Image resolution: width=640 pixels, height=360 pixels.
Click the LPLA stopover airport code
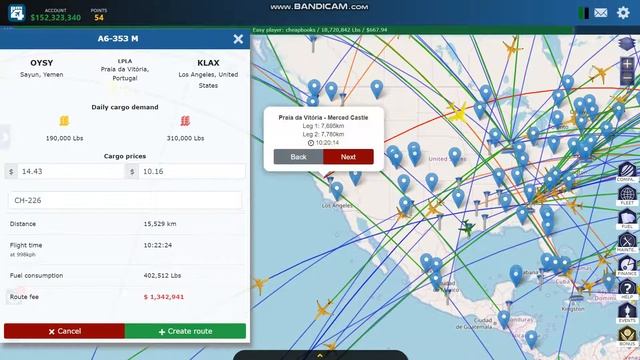pos(125,61)
